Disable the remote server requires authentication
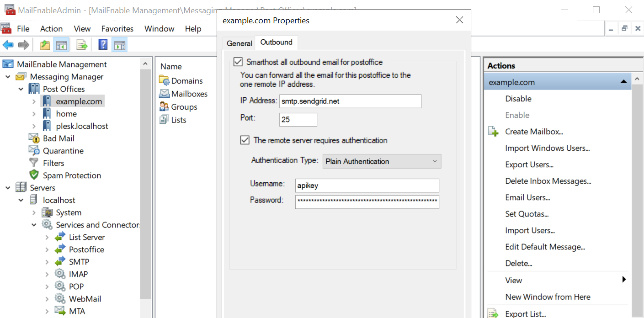This screenshot has height=318, width=644. click(245, 140)
